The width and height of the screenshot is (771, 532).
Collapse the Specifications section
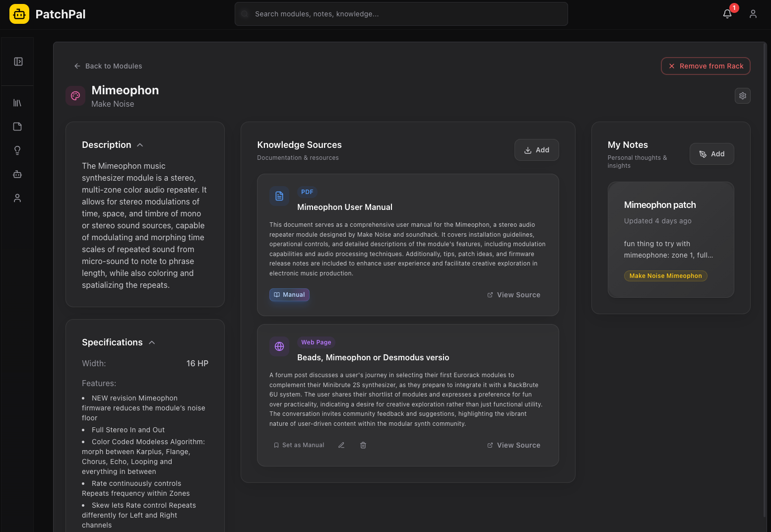[x=152, y=342]
